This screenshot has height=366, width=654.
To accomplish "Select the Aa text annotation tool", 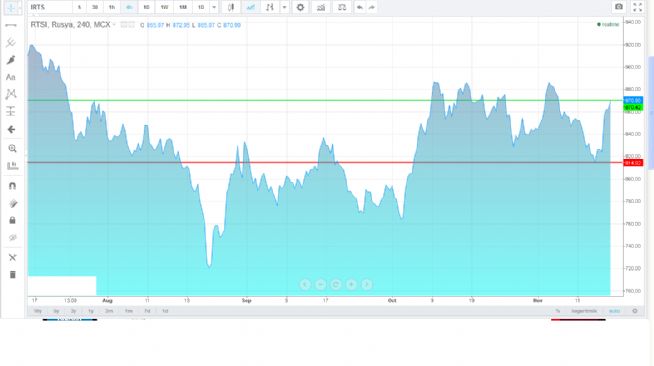I will [x=10, y=77].
